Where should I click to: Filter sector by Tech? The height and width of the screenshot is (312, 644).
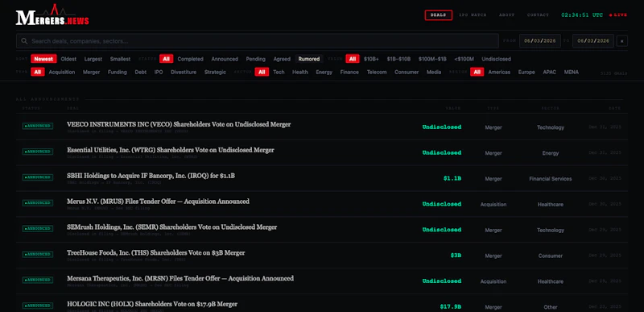[x=279, y=72]
